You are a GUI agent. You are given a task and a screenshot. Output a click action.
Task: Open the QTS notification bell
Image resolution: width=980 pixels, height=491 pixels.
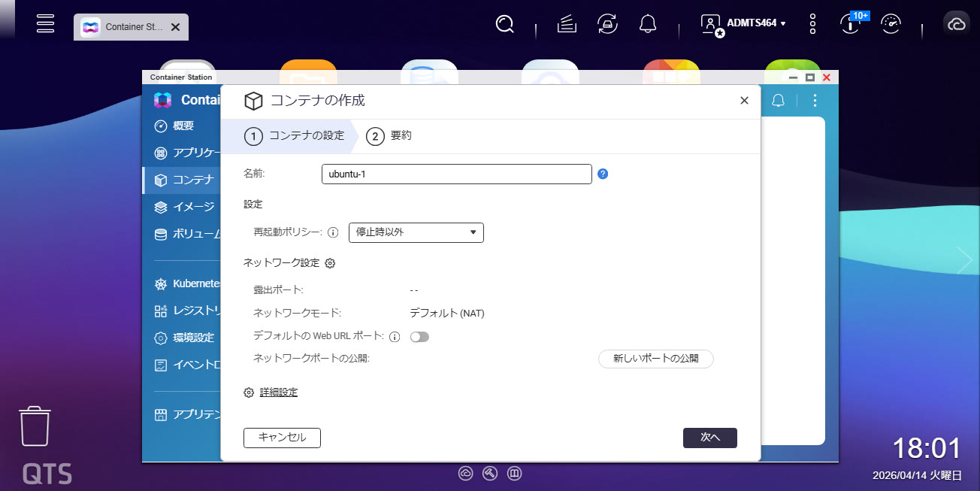(x=648, y=25)
